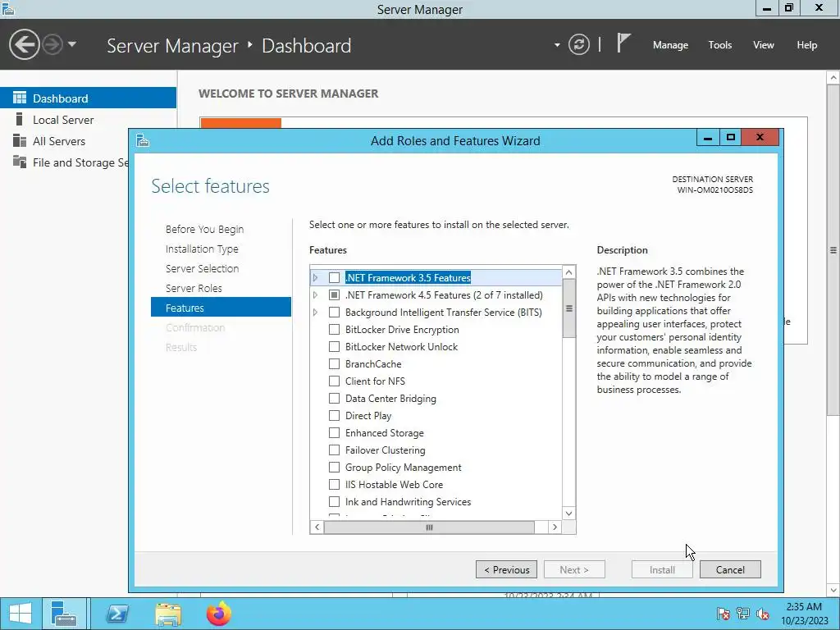Click the Server Manager title bar icon

coord(8,8)
